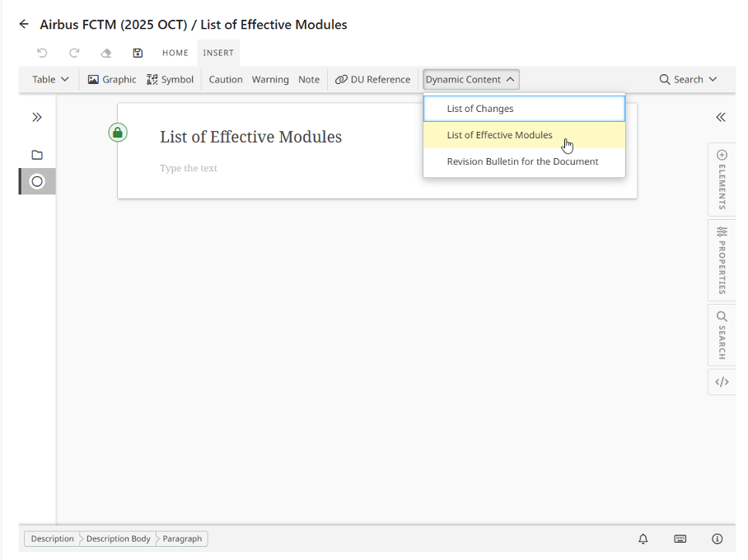Click the green lock icon
This screenshot has height=560, width=748.
[x=118, y=133]
